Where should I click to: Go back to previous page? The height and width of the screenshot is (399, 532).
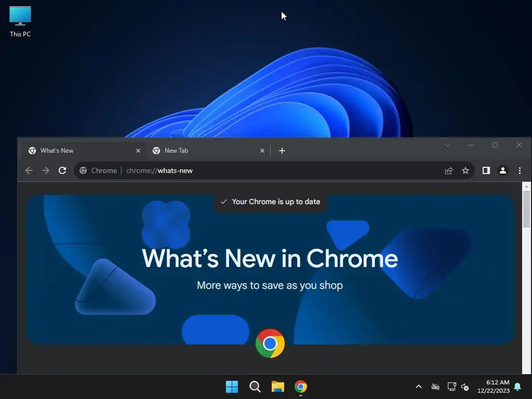(x=29, y=170)
